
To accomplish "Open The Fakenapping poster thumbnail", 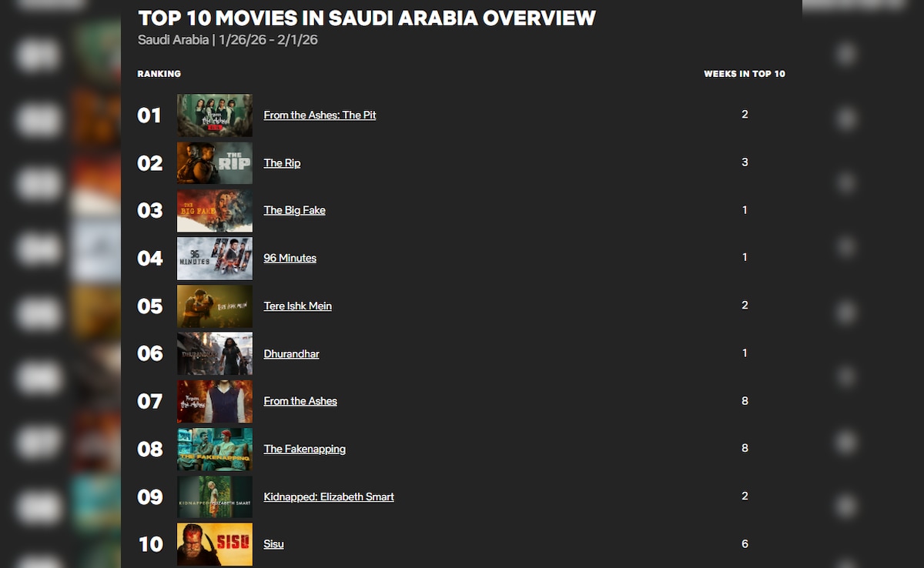I will click(215, 449).
